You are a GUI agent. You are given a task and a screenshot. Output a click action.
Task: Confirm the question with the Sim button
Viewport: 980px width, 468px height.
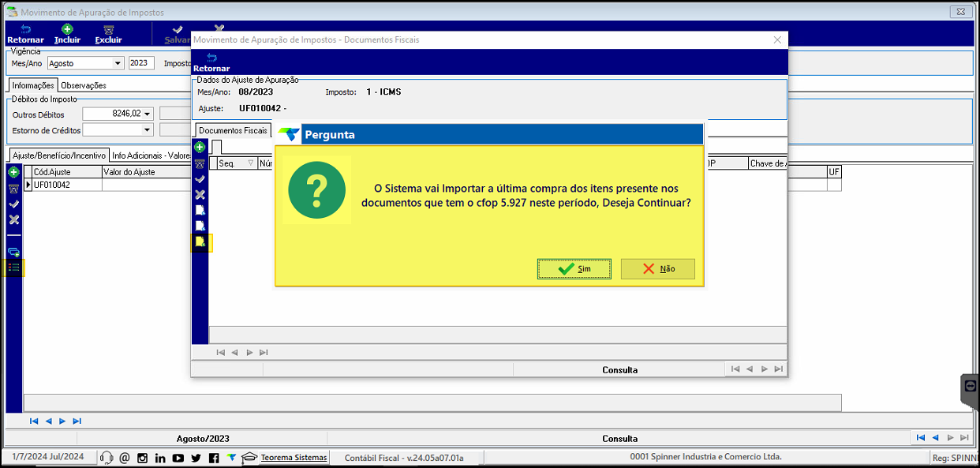click(x=574, y=268)
